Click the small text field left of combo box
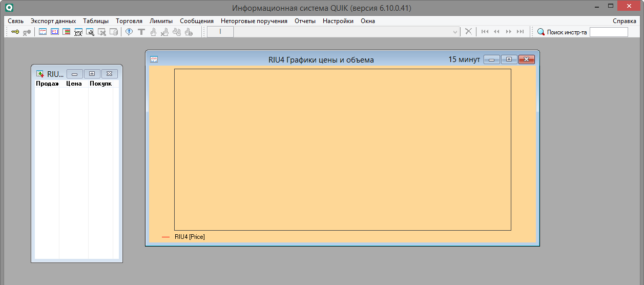 tap(220, 32)
